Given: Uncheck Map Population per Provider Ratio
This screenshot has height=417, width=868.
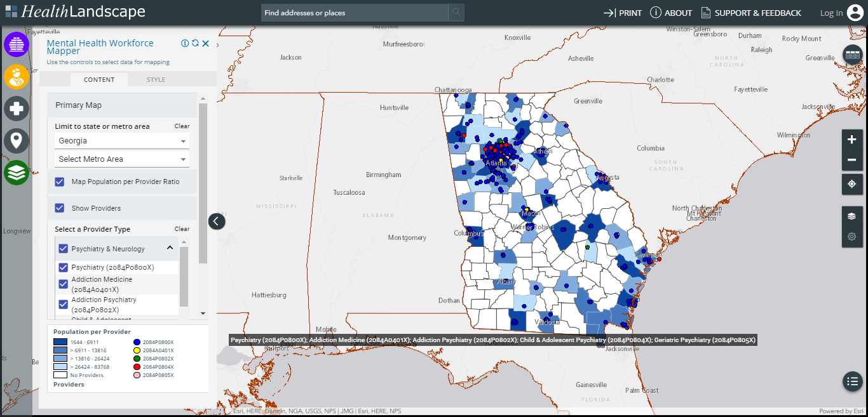Looking at the screenshot, I should (59, 182).
